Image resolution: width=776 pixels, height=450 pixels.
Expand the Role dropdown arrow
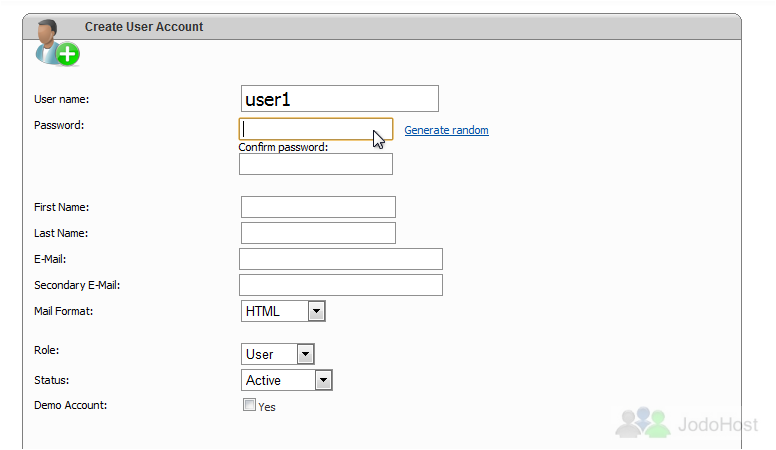pyautogui.click(x=305, y=354)
